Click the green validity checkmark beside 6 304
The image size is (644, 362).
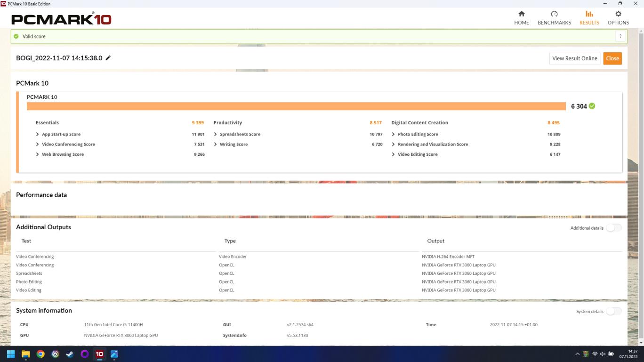(x=592, y=106)
